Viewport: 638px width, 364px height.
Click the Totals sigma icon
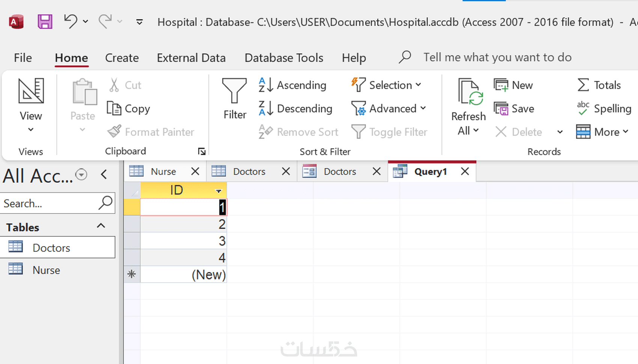point(583,85)
